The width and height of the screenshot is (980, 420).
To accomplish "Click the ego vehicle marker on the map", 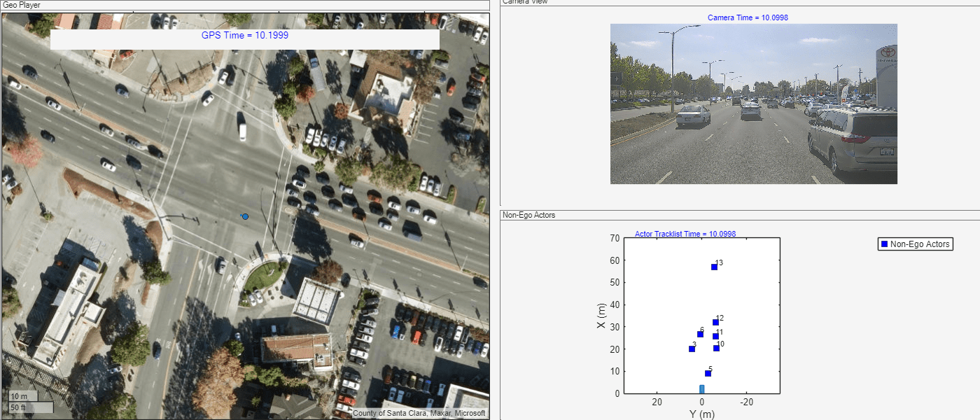I will tap(245, 217).
